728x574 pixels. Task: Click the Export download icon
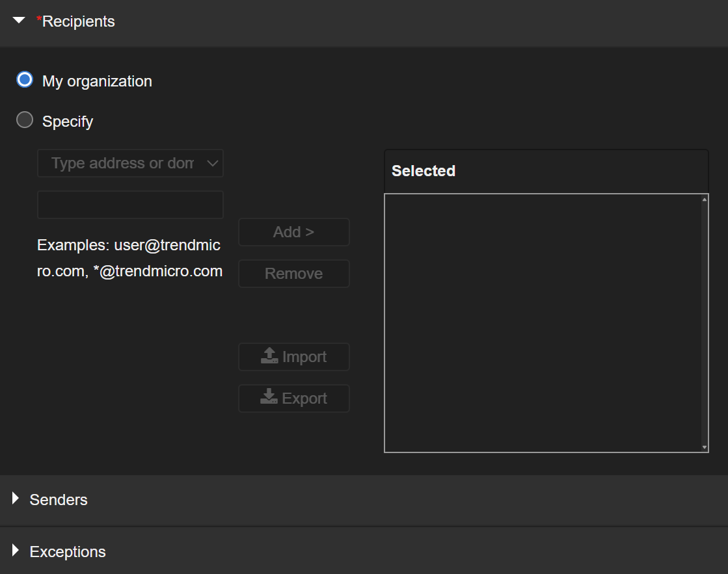tap(269, 397)
